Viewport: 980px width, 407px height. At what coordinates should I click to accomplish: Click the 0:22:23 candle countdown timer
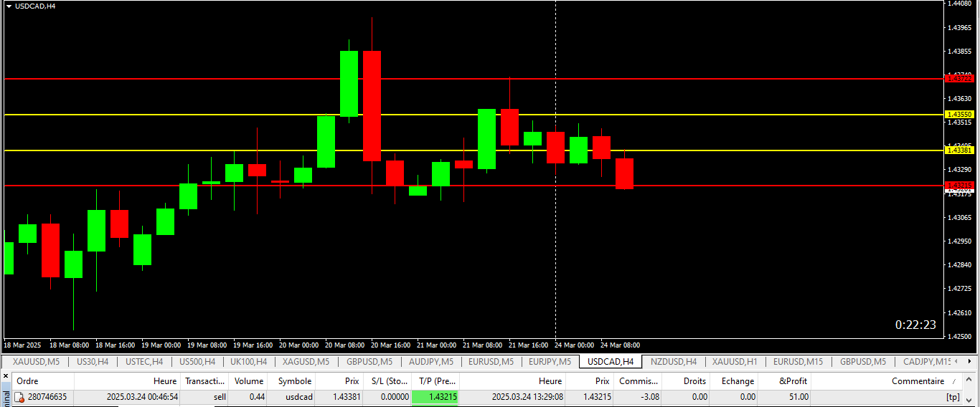(x=915, y=325)
